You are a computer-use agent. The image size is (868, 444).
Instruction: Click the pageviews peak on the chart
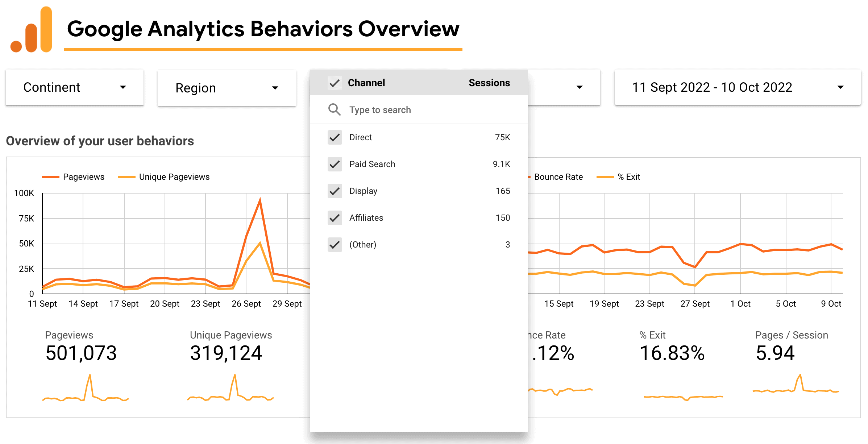pos(260,199)
